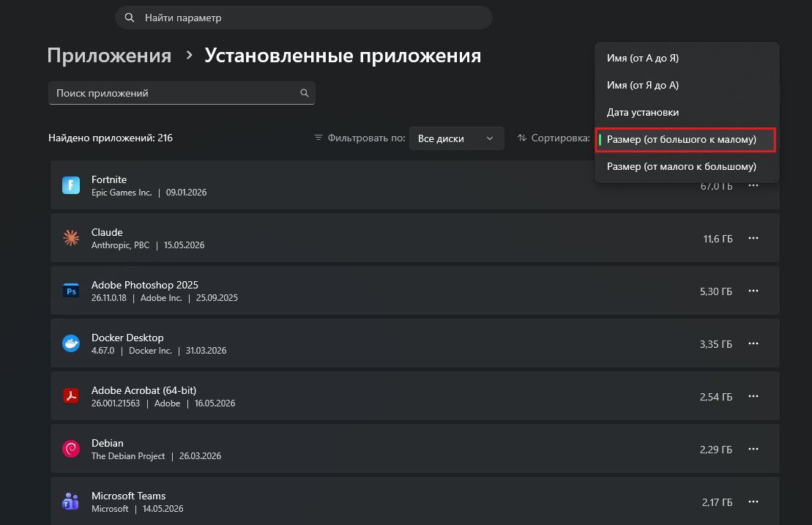Open the three-dot menu for Adobe Acrobat

coord(753,396)
